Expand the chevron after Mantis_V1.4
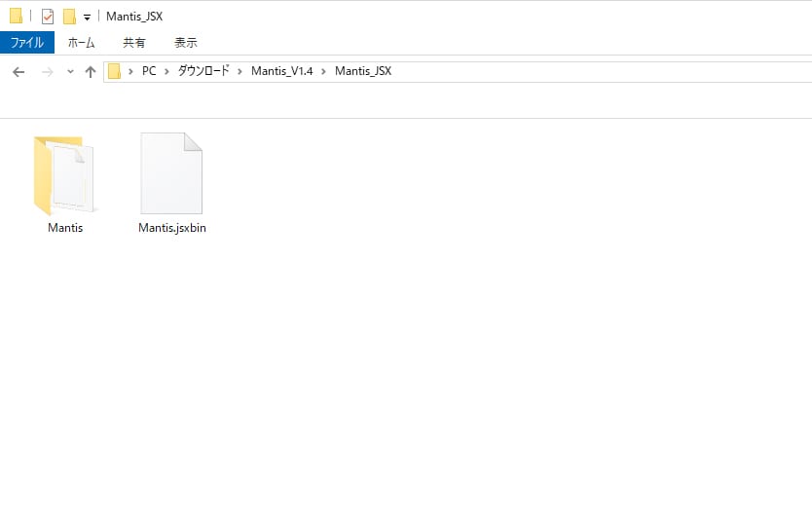This screenshot has width=812, height=525. coord(323,71)
